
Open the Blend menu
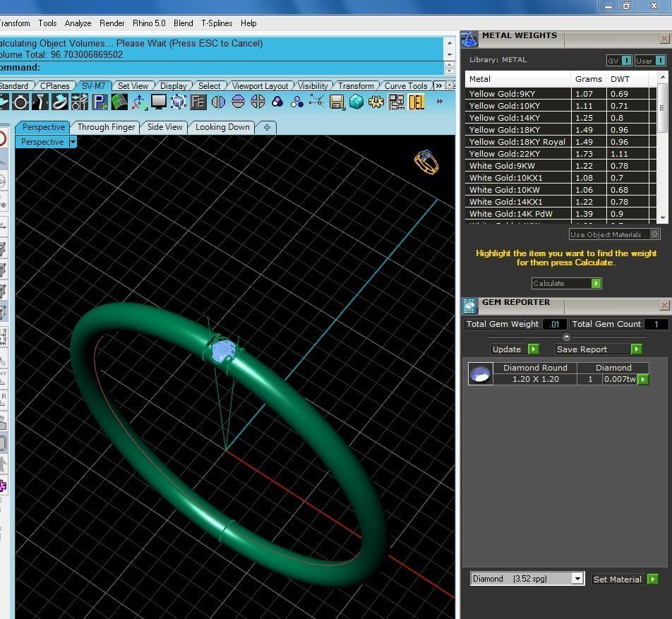point(183,23)
